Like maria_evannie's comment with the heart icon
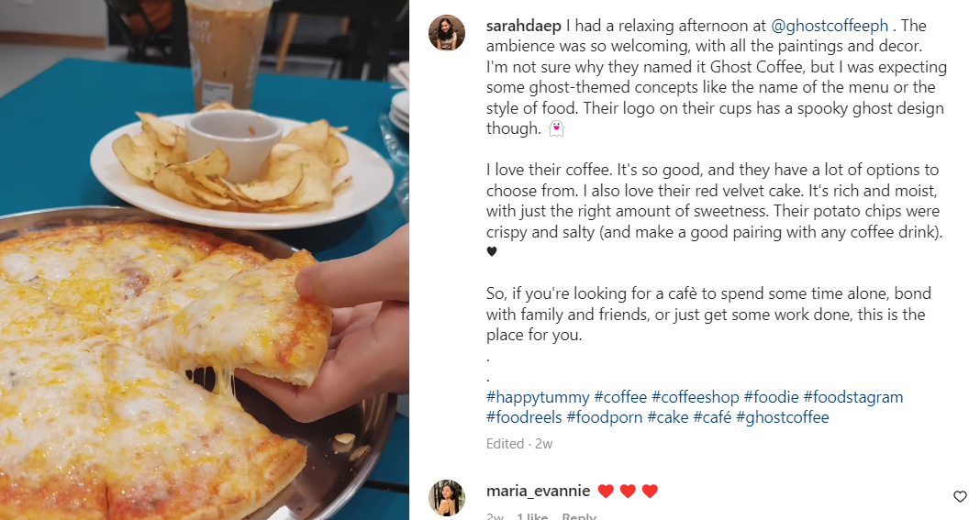This screenshot has height=520, width=980. pos(960,496)
